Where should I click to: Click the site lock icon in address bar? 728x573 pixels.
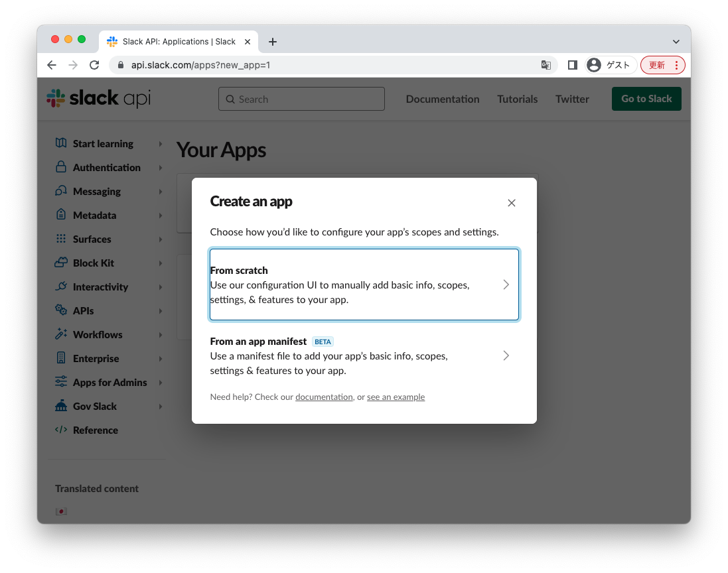(x=121, y=65)
